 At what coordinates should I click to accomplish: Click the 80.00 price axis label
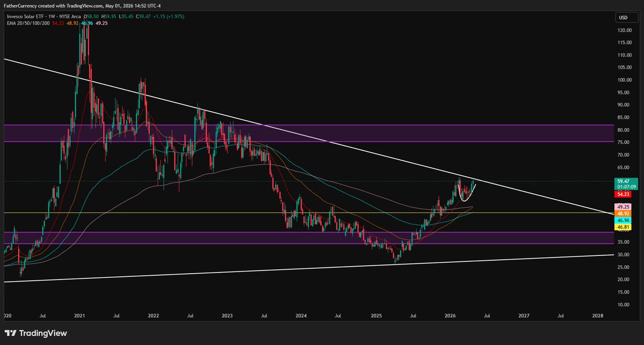tap(623, 130)
